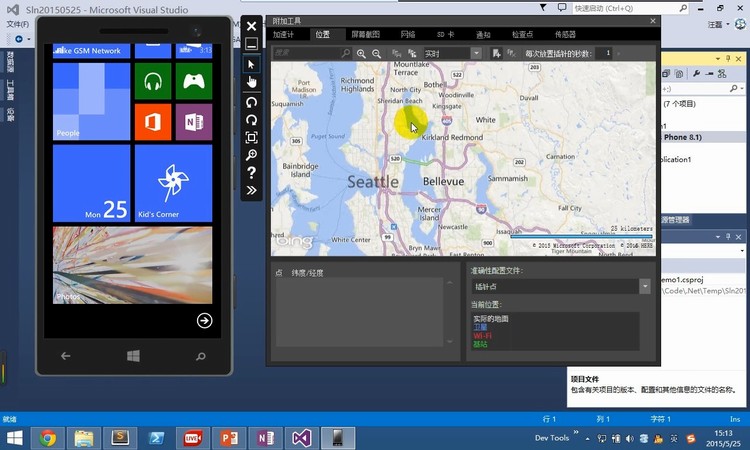Tap the arrow to open app list
The height and width of the screenshot is (450, 750).
tap(204, 320)
